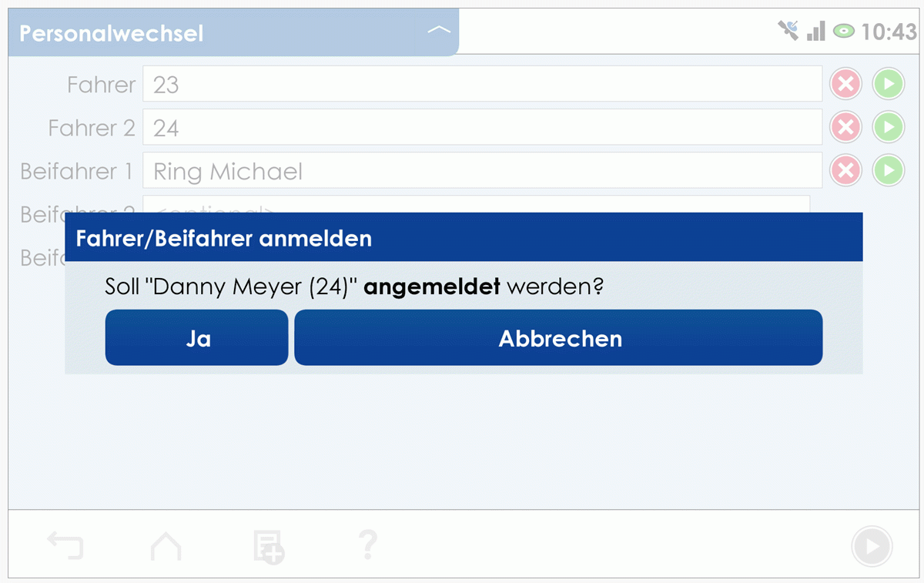924x583 pixels.
Task: Select the Fahrer input field containing 23
Action: tap(482, 84)
